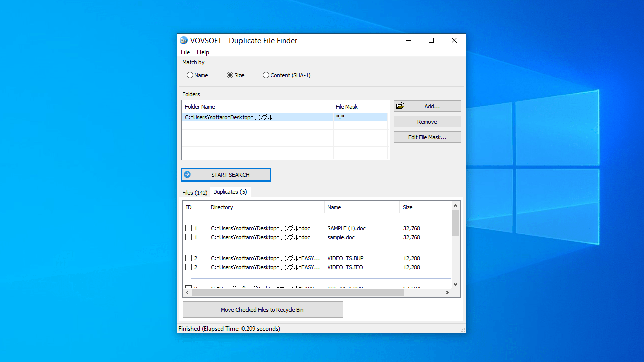Click the horizontal scrollbar left arrow
644x362 pixels.
tap(187, 292)
